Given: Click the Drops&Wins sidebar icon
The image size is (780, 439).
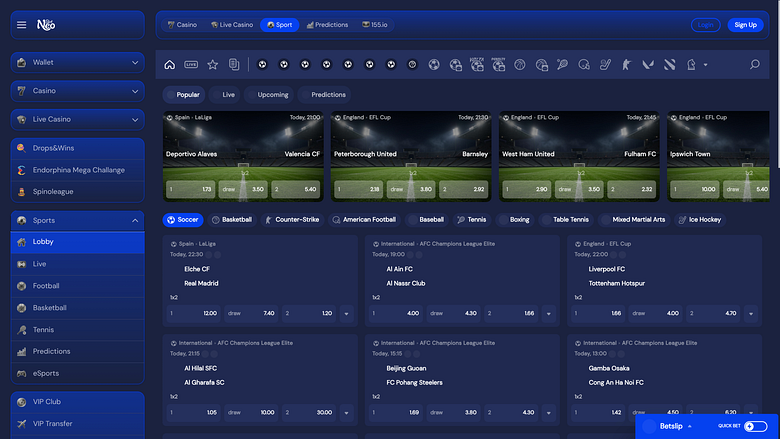Looking at the screenshot, I should coord(21,148).
